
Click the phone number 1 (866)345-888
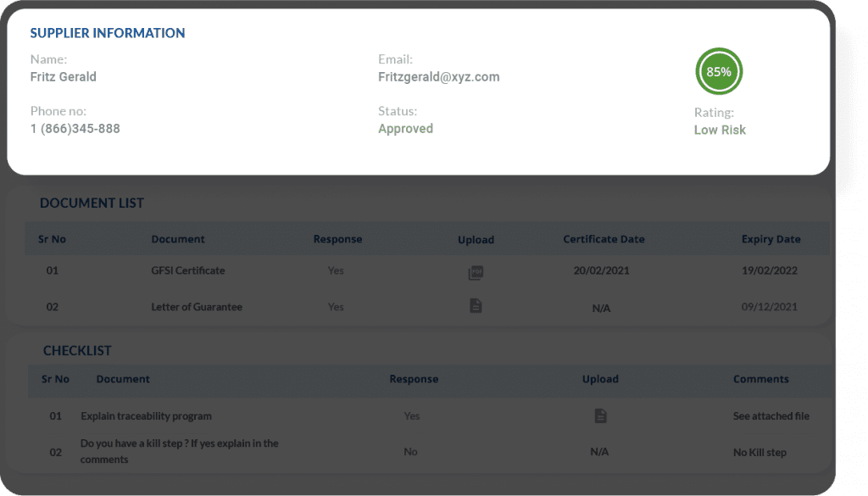click(75, 129)
